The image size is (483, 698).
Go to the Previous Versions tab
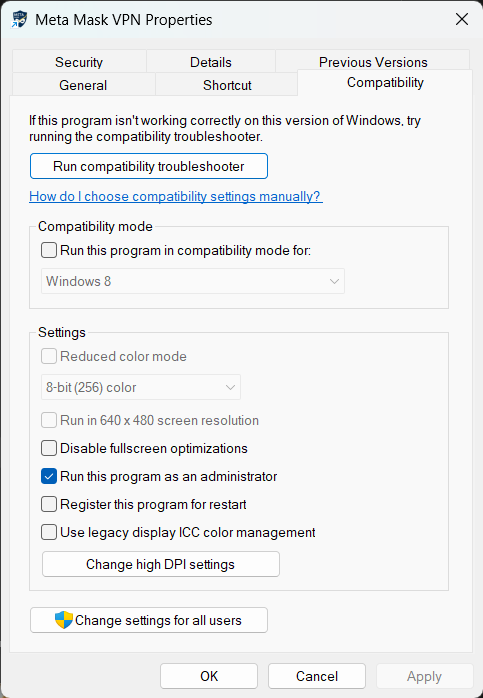373,61
